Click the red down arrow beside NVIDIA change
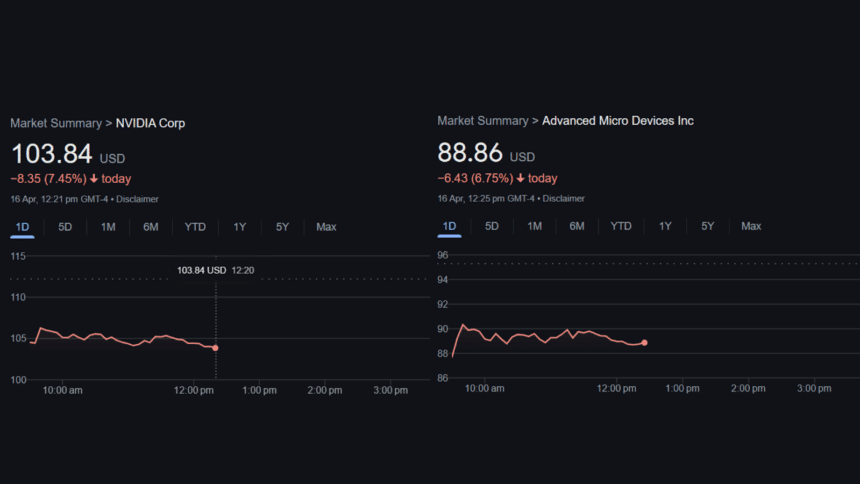The image size is (860, 484). (x=94, y=179)
